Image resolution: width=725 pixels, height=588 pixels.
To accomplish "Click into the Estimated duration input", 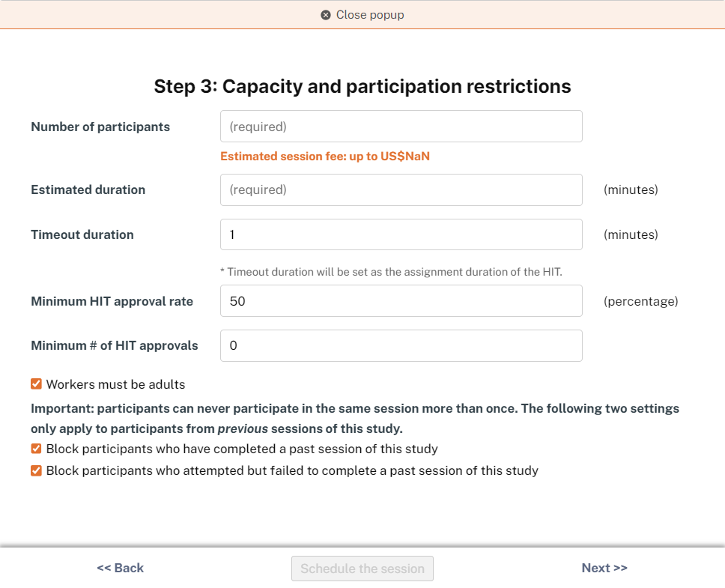I will pyautogui.click(x=401, y=190).
